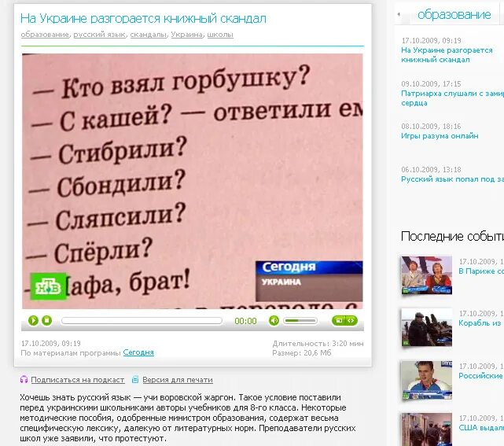Click the headphones podcast icon
Viewport: 504px width, 446px height.
pos(24,379)
